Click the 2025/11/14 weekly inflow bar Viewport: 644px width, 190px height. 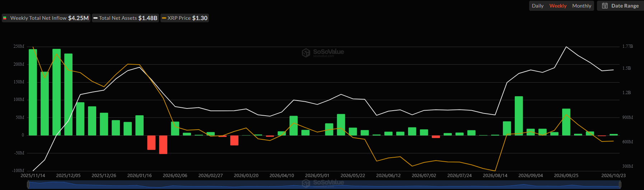(33, 92)
